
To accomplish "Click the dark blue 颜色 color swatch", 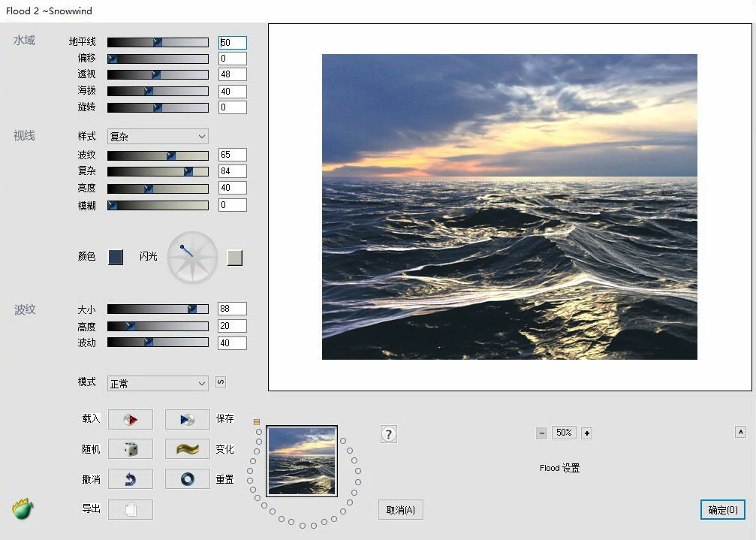I will click(115, 257).
